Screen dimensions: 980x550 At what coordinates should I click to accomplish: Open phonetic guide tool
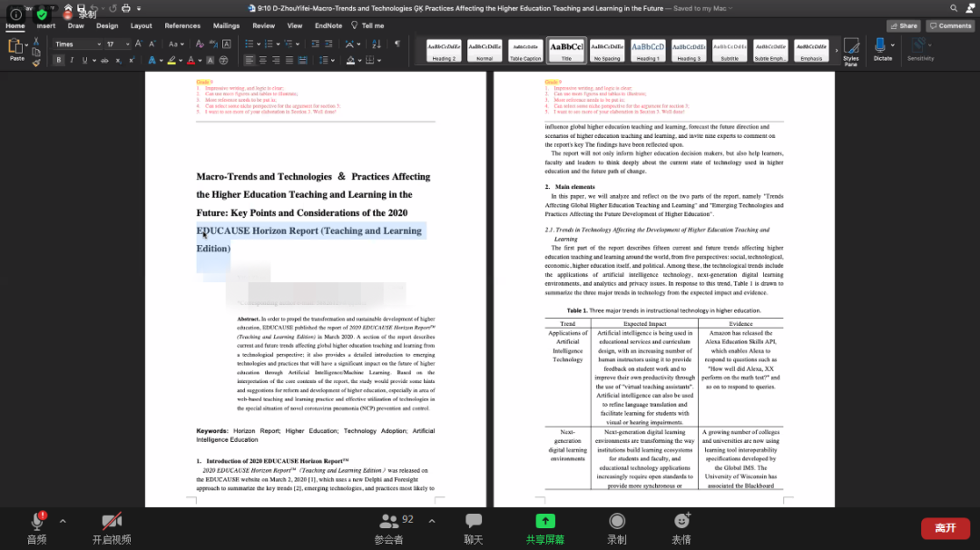pyautogui.click(x=213, y=44)
